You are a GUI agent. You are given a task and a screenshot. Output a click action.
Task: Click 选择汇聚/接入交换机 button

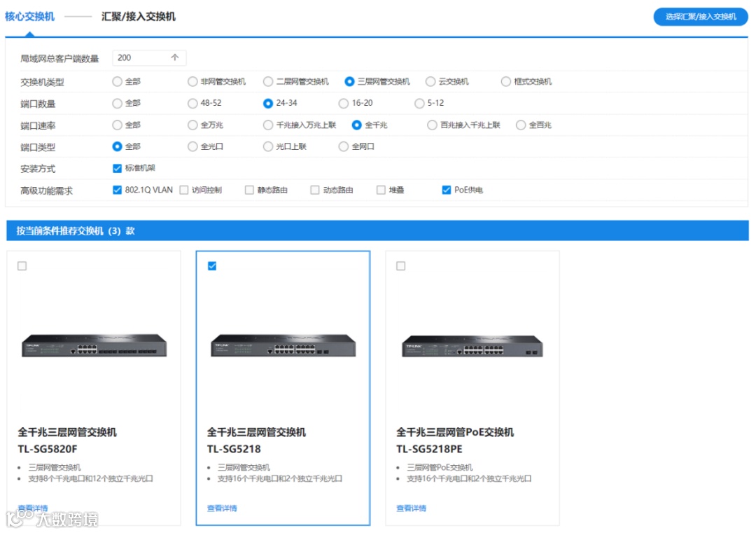pos(701,17)
